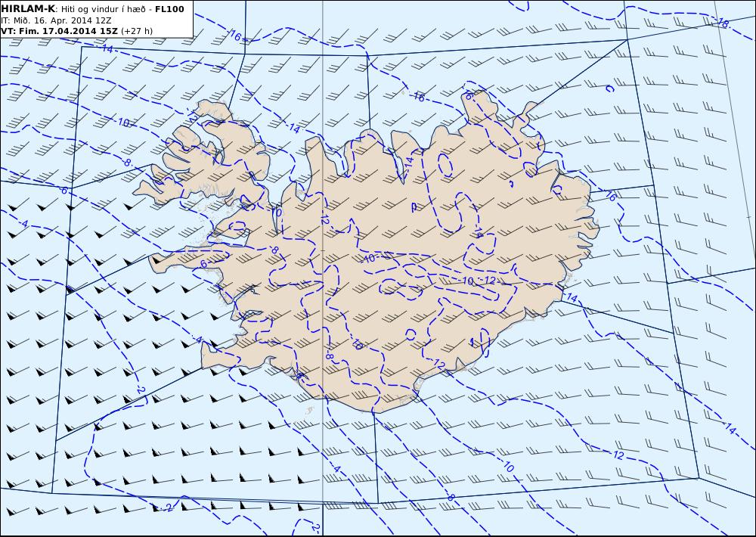Click the 'IT: Mið. 16. Apr. 2014 12Z' line
The image size is (756, 537).
pyautogui.click(x=56, y=20)
